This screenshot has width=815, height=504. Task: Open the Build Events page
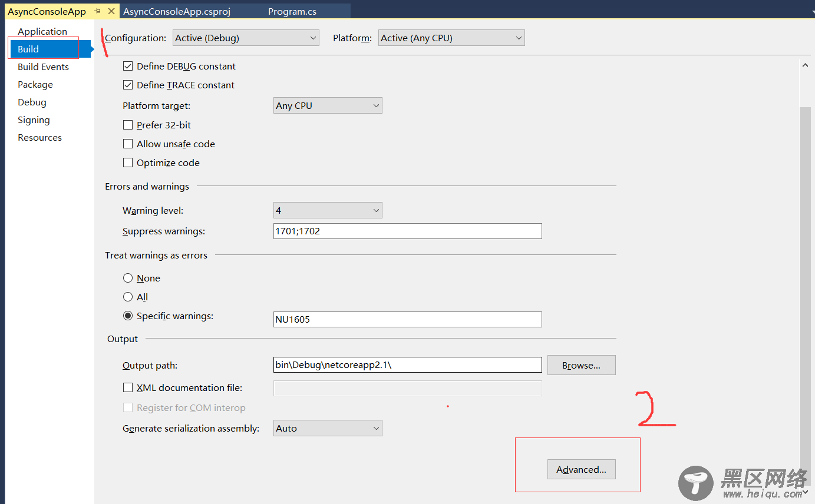pyautogui.click(x=43, y=67)
